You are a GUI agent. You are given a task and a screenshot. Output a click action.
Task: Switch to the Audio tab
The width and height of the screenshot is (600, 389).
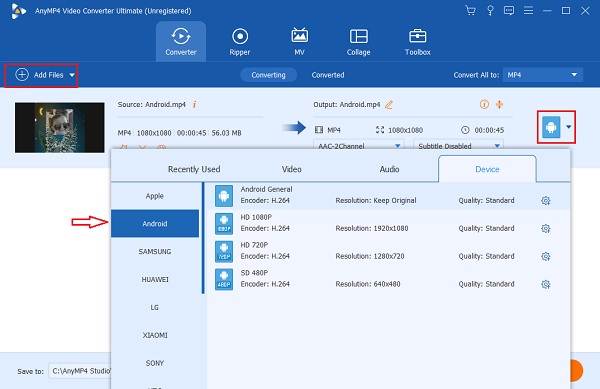click(x=390, y=169)
